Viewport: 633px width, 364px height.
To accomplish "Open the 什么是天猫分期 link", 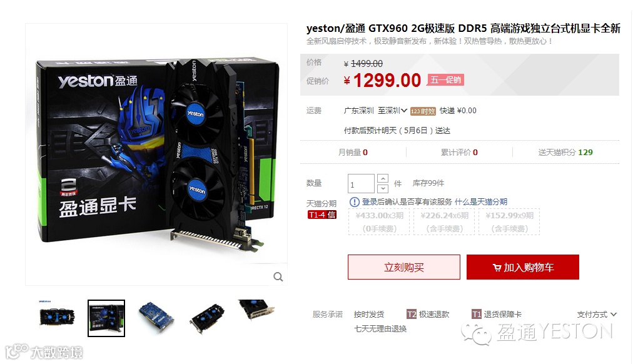I will pos(481,202).
